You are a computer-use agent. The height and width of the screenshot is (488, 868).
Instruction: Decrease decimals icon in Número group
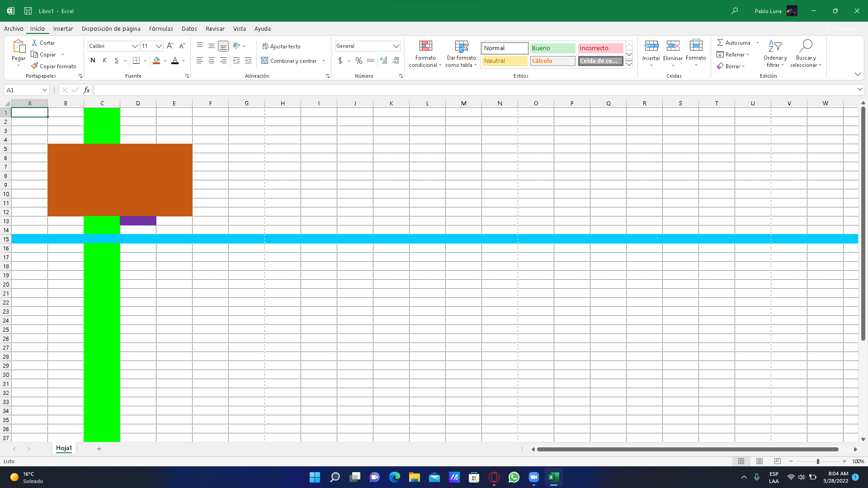pos(396,60)
